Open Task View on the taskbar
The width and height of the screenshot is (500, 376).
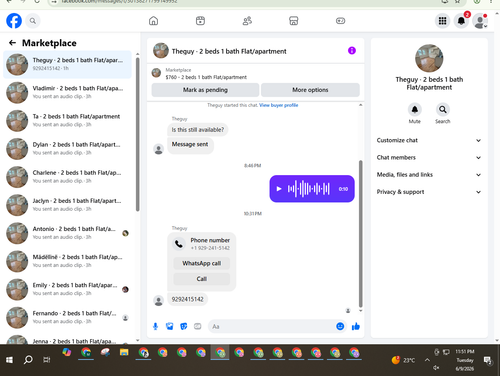(x=47, y=360)
